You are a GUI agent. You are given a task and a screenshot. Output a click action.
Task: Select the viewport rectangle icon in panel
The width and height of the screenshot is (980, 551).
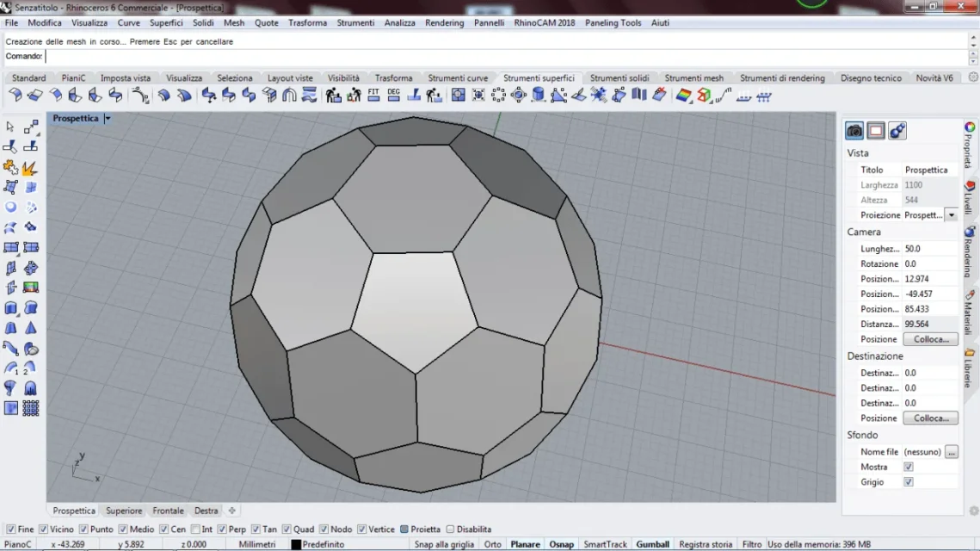click(876, 131)
